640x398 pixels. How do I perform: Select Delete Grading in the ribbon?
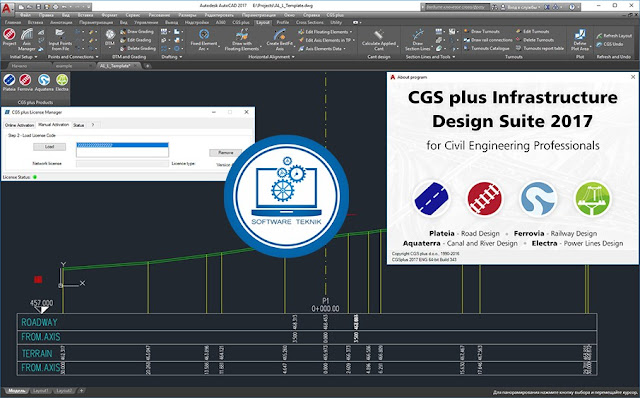click(138, 49)
